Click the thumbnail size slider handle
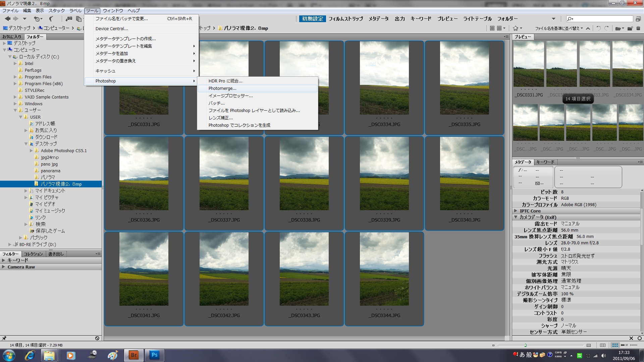The width and height of the screenshot is (644, 362). click(525, 345)
